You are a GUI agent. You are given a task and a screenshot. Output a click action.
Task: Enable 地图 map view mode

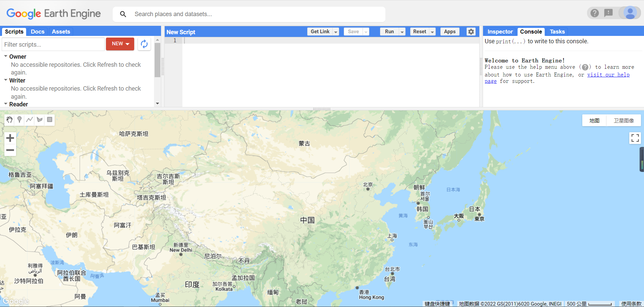tap(594, 120)
